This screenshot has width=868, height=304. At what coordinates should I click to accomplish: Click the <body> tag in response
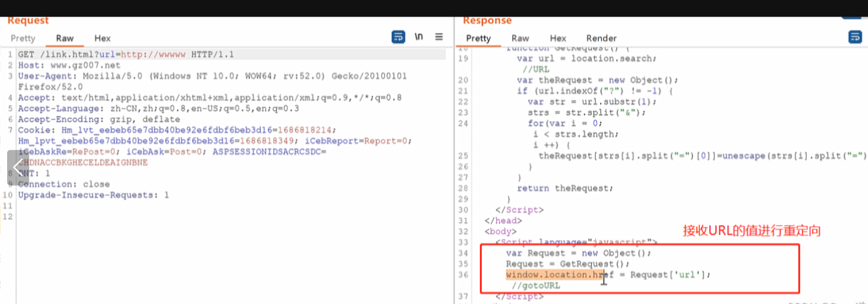501,231
